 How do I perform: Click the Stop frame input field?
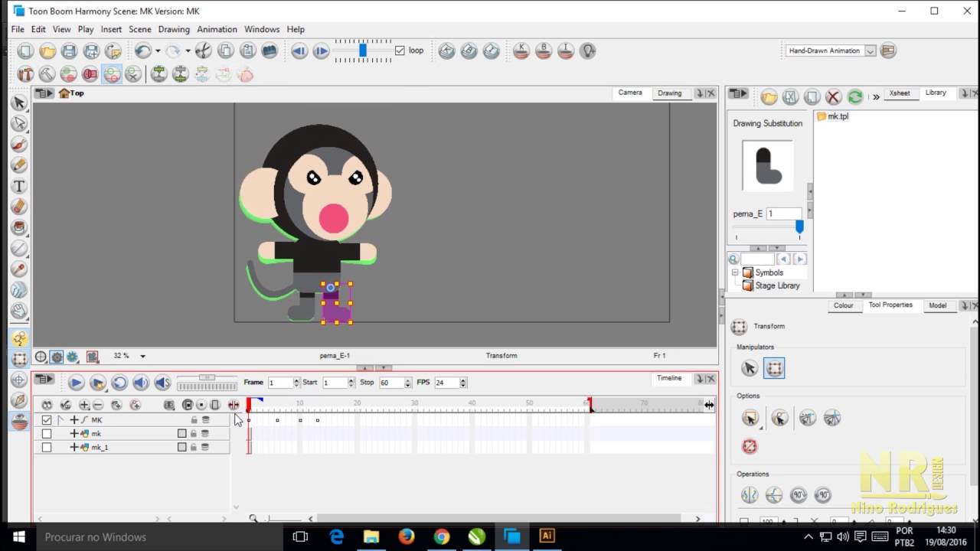coord(390,383)
